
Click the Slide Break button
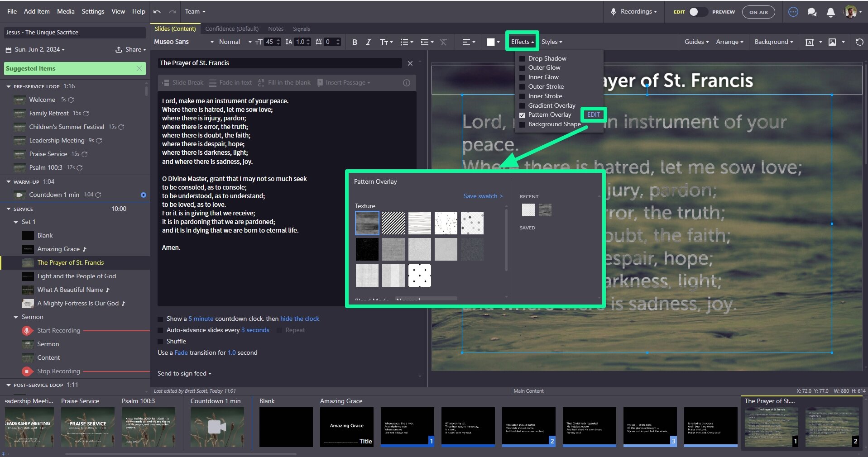(183, 83)
